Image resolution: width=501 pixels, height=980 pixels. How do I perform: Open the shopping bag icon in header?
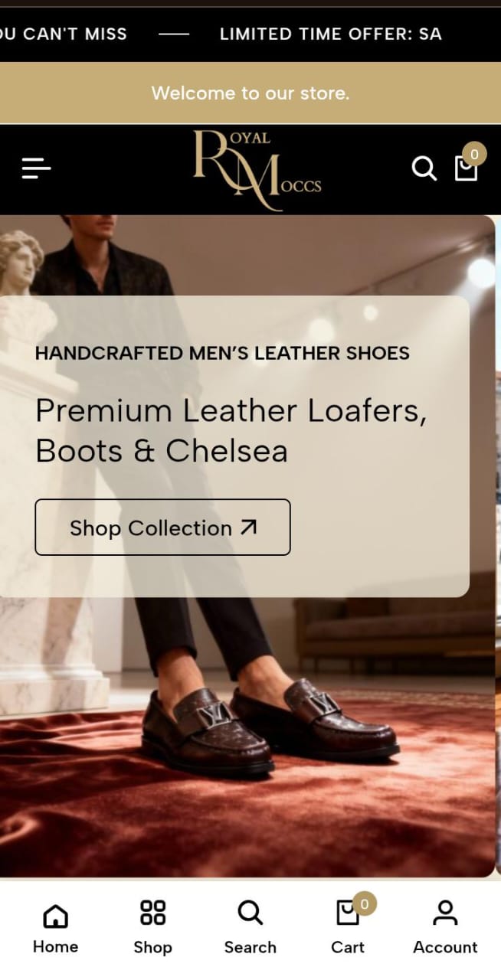coord(466,168)
